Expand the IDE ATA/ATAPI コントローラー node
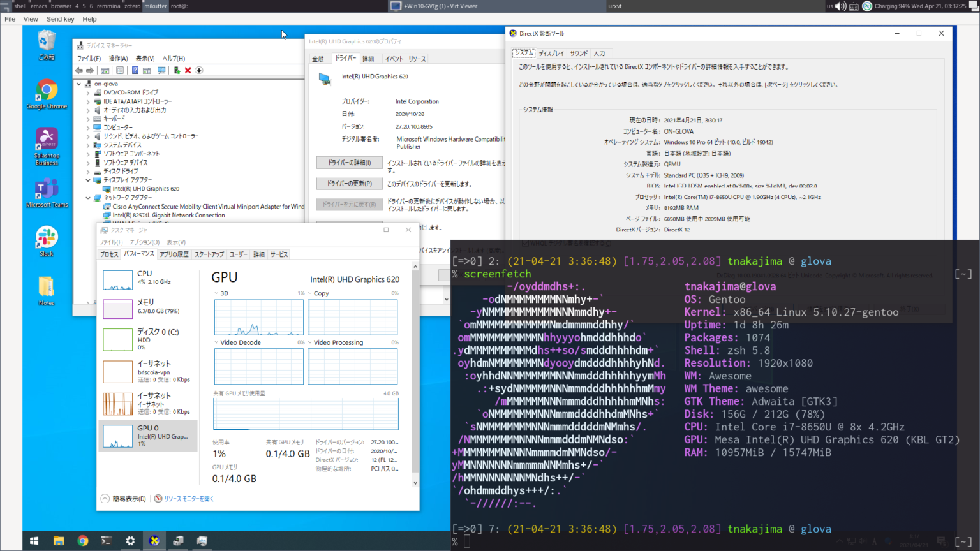Image resolution: width=980 pixels, height=551 pixels. coord(88,101)
